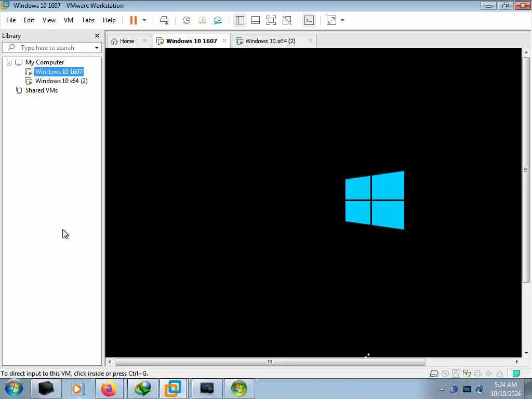
Task: Open the stretch guest dropdown arrow
Action: [342, 20]
